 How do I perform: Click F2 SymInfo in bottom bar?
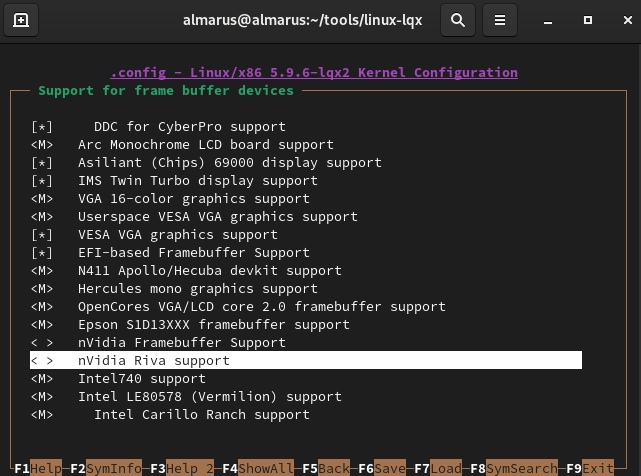(106, 468)
